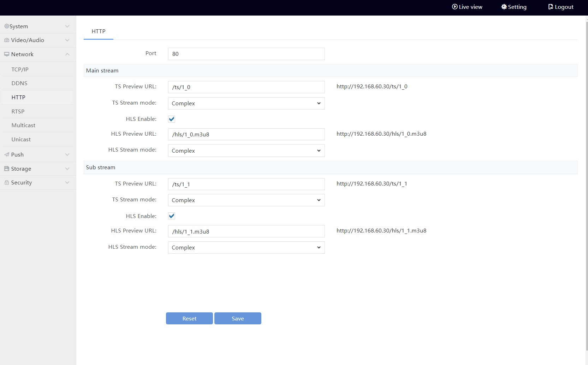Viewport: 588px width, 365px height.
Task: Click the Storage disk icon
Action: pyautogui.click(x=7, y=169)
